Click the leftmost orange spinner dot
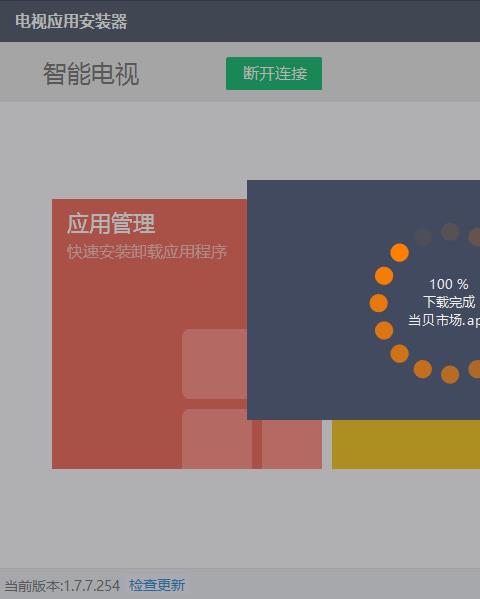Viewport: 480px width, 599px height. pyautogui.click(x=379, y=303)
